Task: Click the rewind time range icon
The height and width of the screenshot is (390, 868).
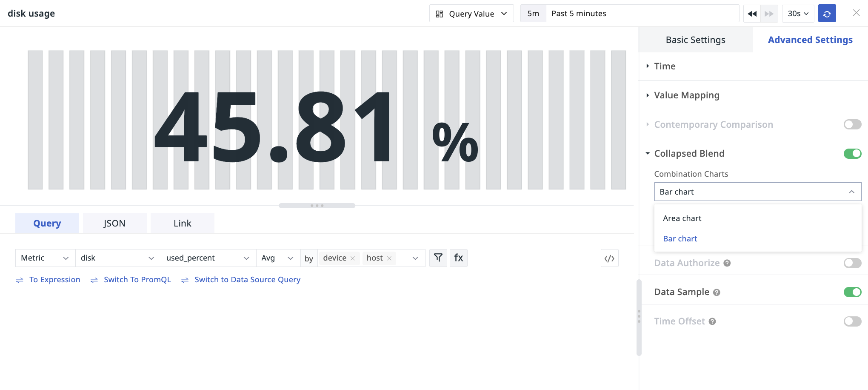Action: pos(752,14)
